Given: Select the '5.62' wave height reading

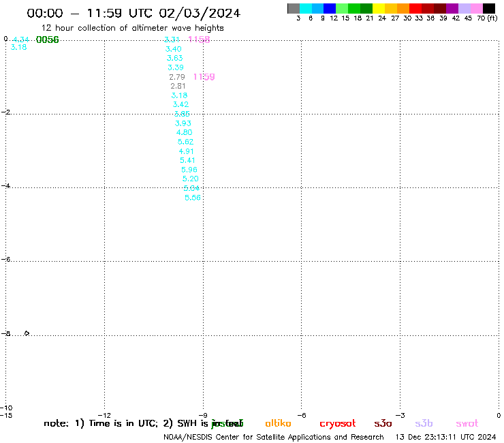Looking at the screenshot, I should point(185,142).
